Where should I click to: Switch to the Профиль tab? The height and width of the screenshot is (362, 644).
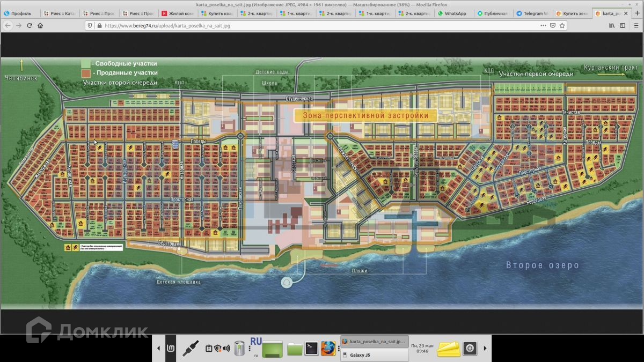20,13
